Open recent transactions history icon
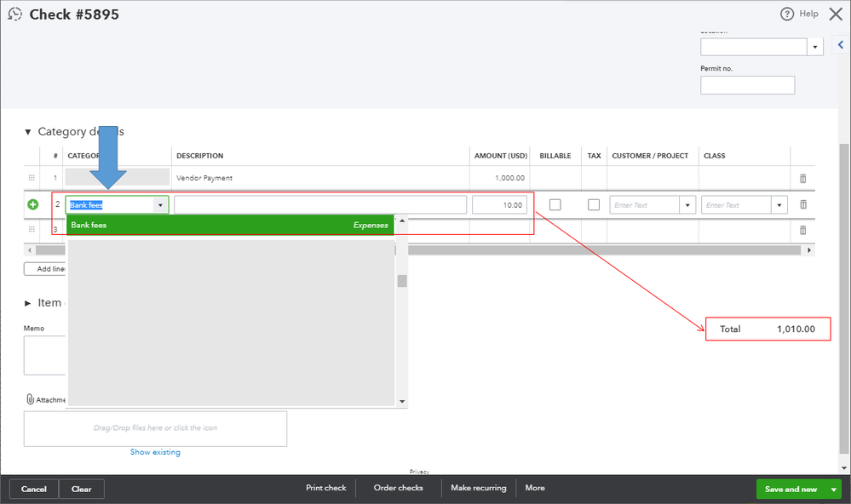This screenshot has height=504, width=851. (15, 14)
